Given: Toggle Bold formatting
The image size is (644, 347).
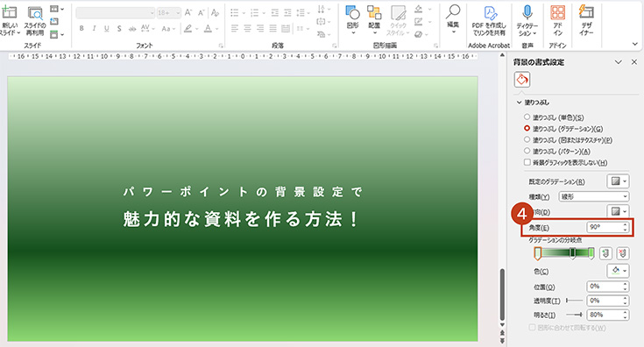Looking at the screenshot, I should point(81,28).
